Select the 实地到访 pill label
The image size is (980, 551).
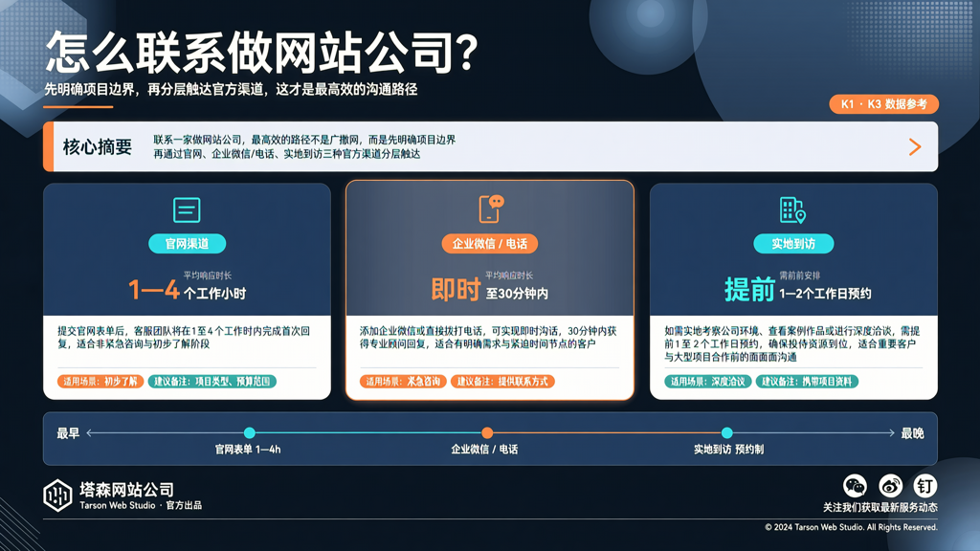click(x=793, y=244)
